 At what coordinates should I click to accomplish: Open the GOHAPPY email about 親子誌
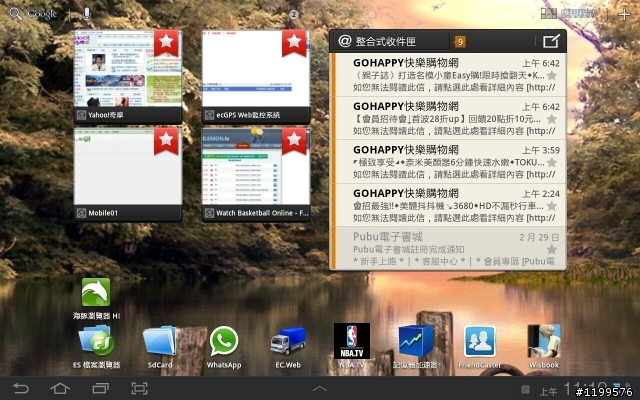coord(448,75)
